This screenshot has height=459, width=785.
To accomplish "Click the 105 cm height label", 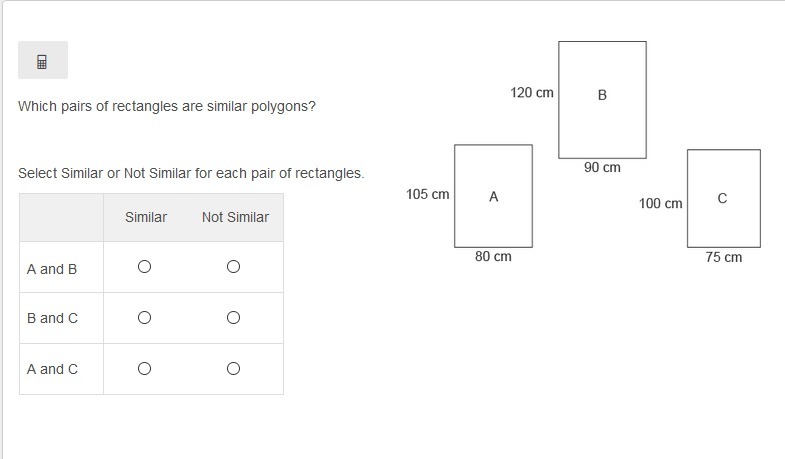I will tap(428, 194).
